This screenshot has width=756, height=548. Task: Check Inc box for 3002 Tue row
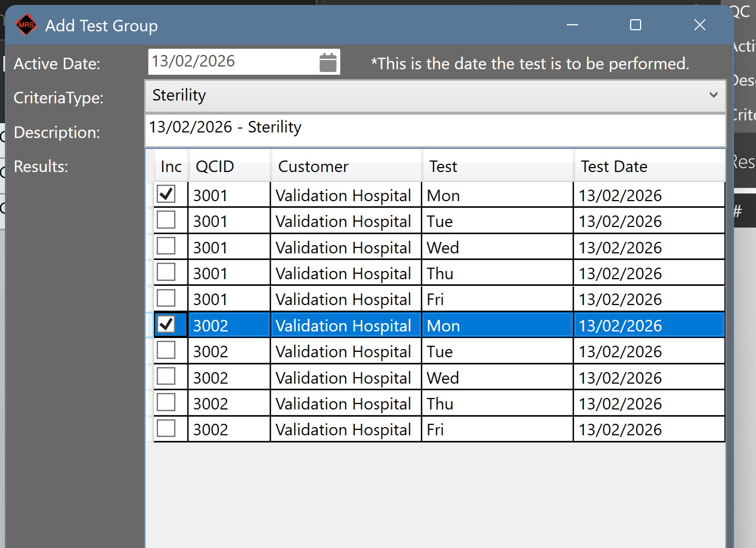[x=166, y=350]
